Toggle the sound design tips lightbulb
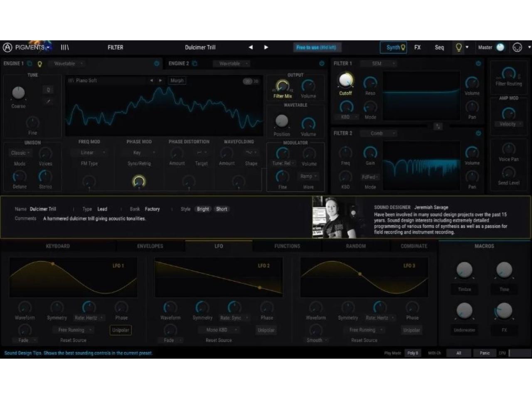532x399 pixels. [x=459, y=47]
